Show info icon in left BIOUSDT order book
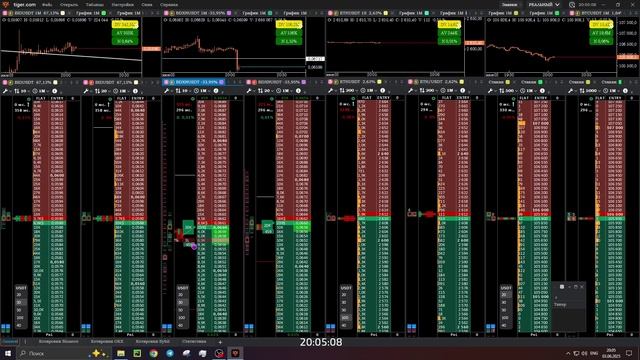 click(x=55, y=91)
